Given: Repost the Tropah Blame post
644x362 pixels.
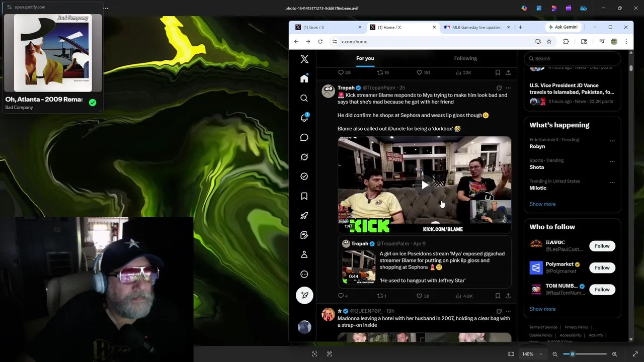Looking at the screenshot, I should [x=381, y=296].
